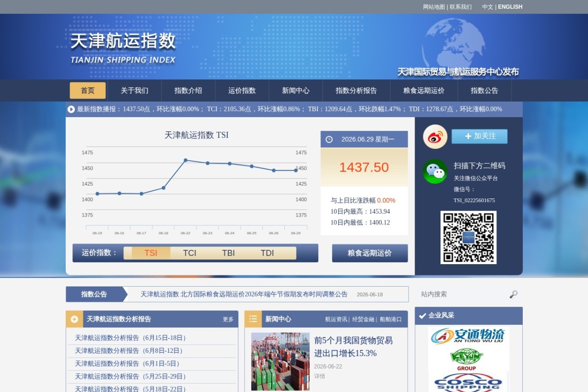The image size is (588, 392).
Task: Open report 6月15日-18日
Action: coord(132,338)
